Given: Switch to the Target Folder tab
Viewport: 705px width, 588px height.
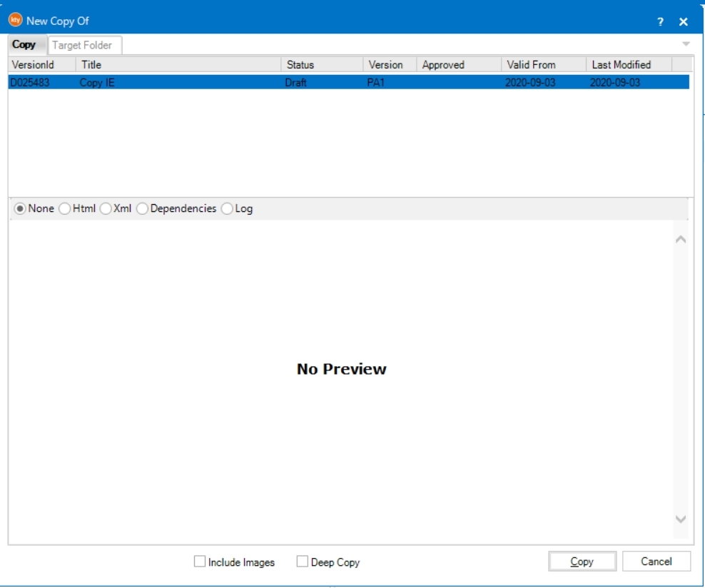Looking at the screenshot, I should (82, 45).
